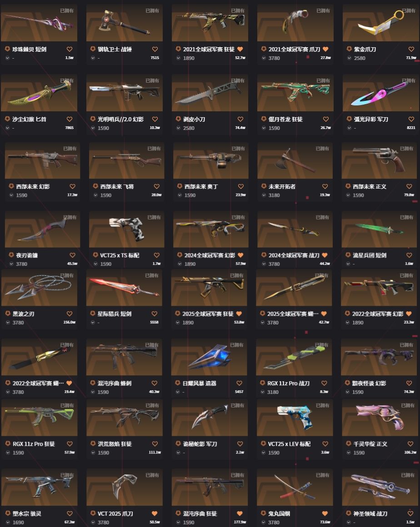Favorite 钢轨卫士 战锤 with its heart
The width and height of the screenshot is (420, 527).
pyautogui.click(x=155, y=49)
